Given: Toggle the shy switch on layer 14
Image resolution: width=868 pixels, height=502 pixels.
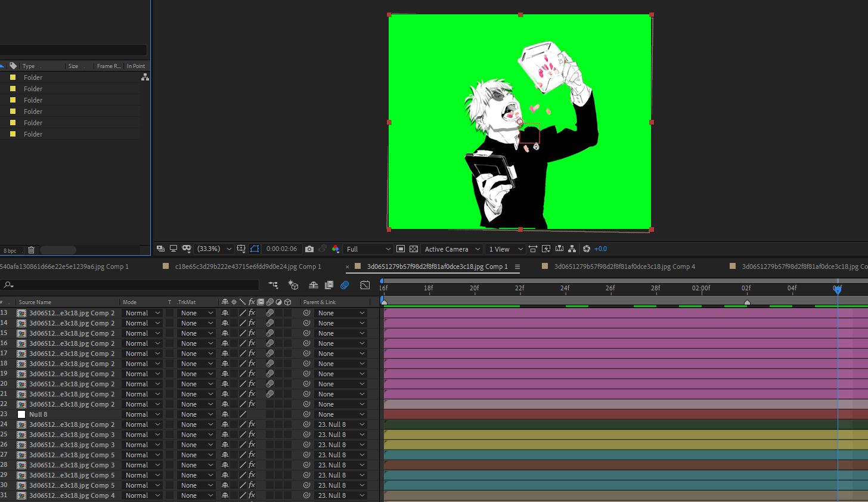Looking at the screenshot, I should (x=225, y=323).
